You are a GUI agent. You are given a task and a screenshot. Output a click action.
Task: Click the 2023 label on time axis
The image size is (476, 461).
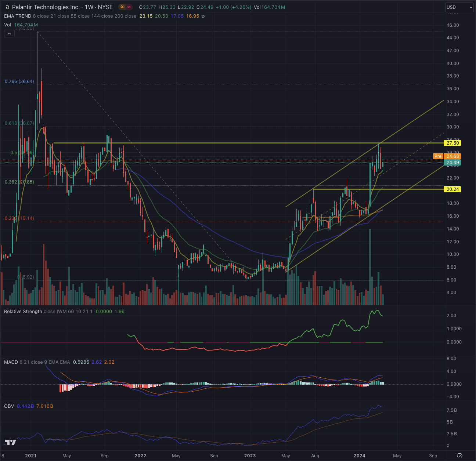click(x=250, y=456)
